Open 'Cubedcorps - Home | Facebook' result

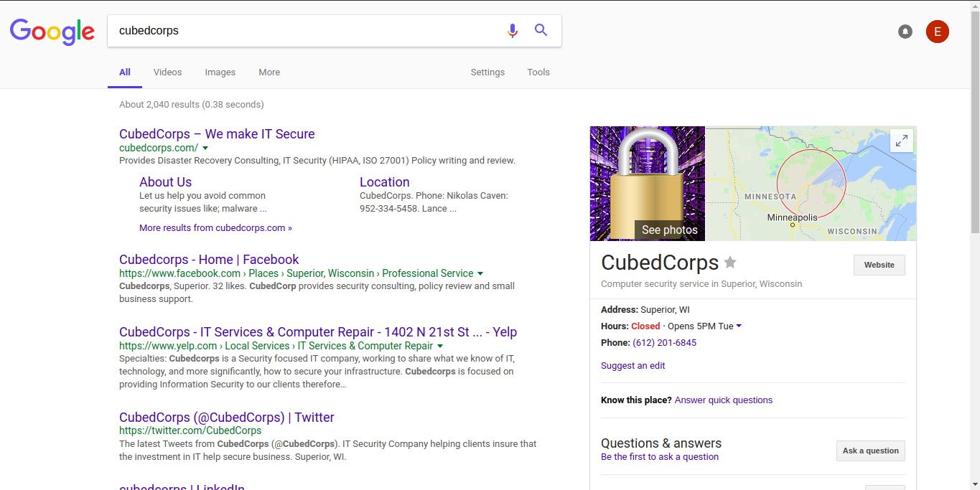click(209, 260)
